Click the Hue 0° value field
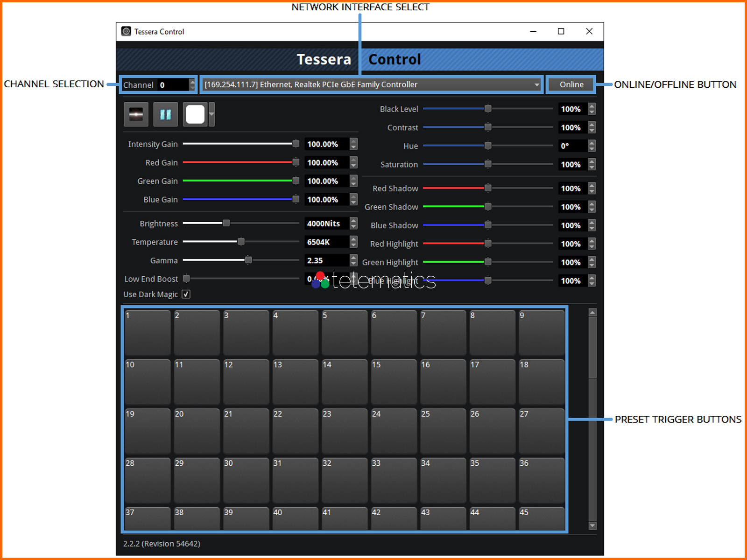The image size is (747, 560). (573, 146)
